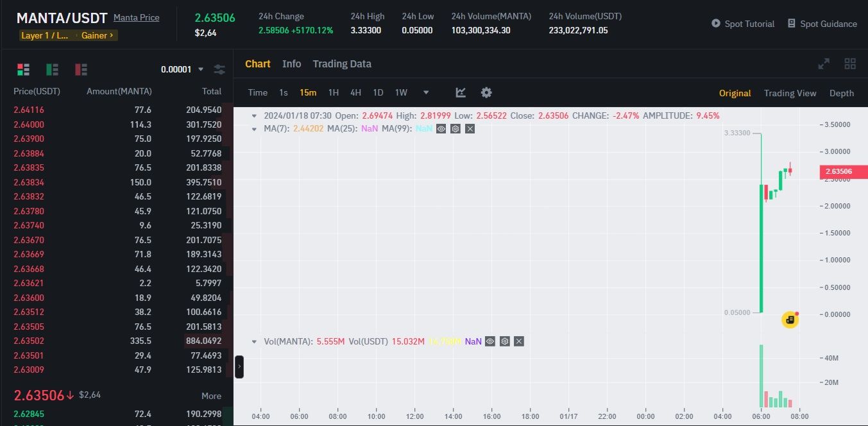The width and height of the screenshot is (868, 426).
Task: Collapse the MA indicator row arrow
Action: pyautogui.click(x=255, y=129)
